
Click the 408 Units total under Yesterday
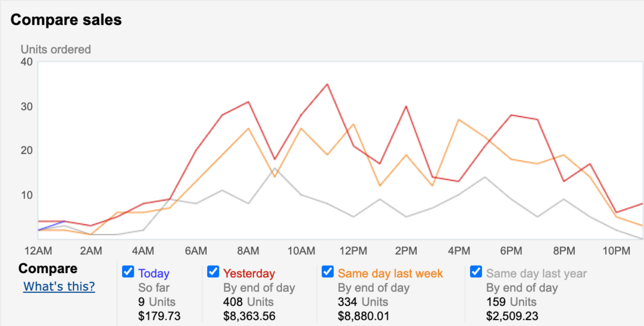(248, 302)
